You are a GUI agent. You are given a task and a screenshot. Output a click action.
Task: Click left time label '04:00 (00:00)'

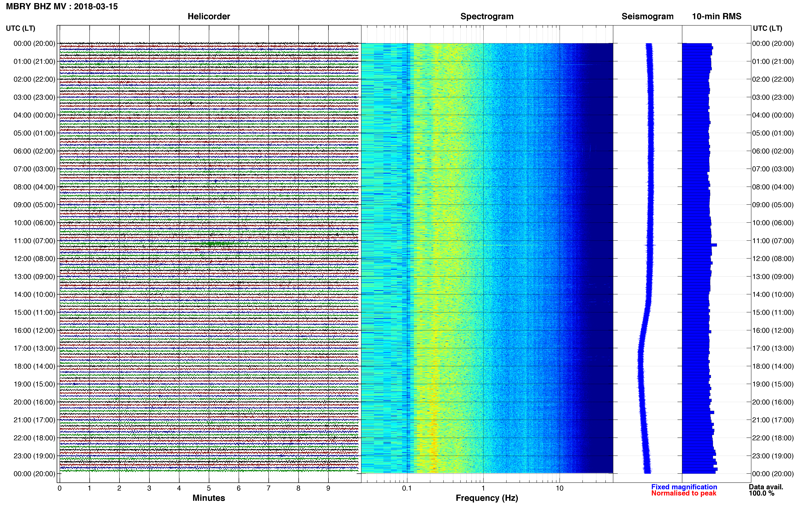click(34, 115)
